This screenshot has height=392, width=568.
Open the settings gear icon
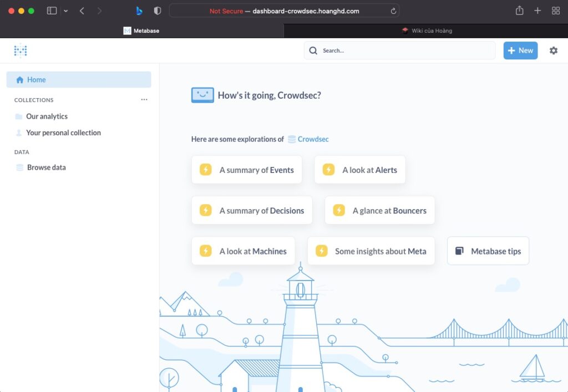(553, 50)
